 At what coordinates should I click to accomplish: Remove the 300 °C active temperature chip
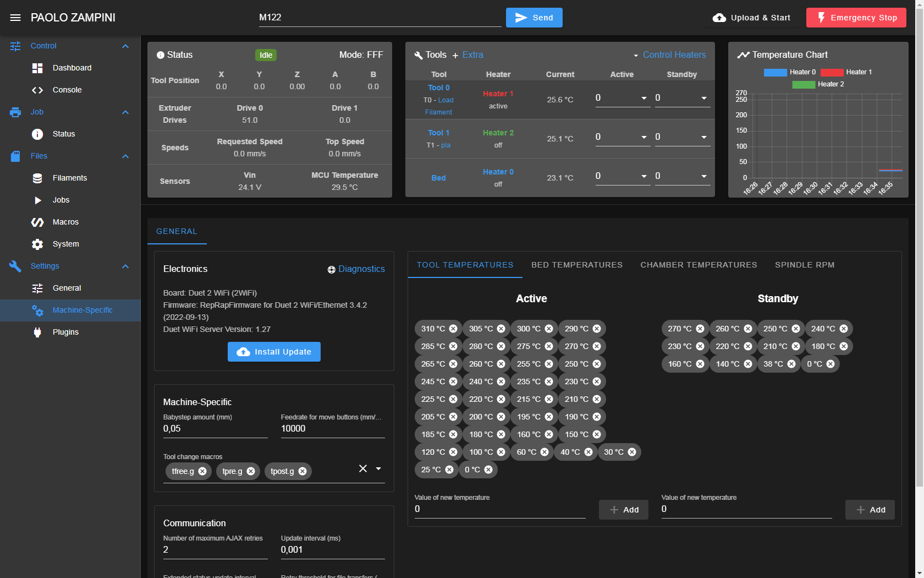[549, 329]
